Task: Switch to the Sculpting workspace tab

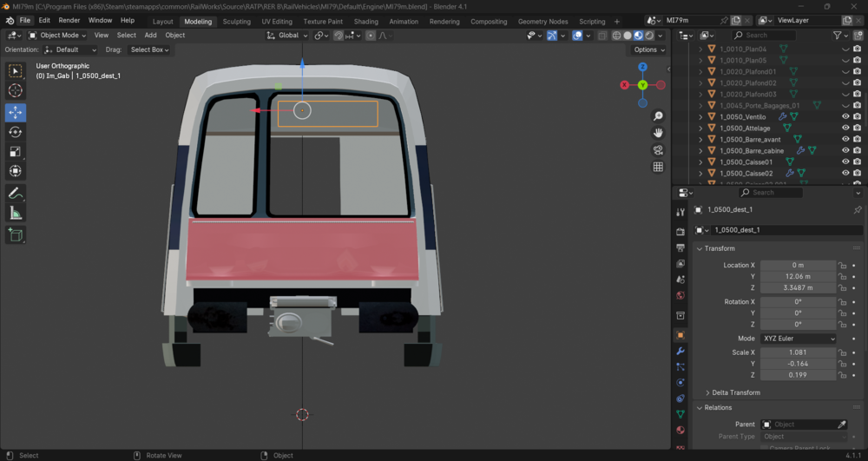Action: click(x=236, y=22)
